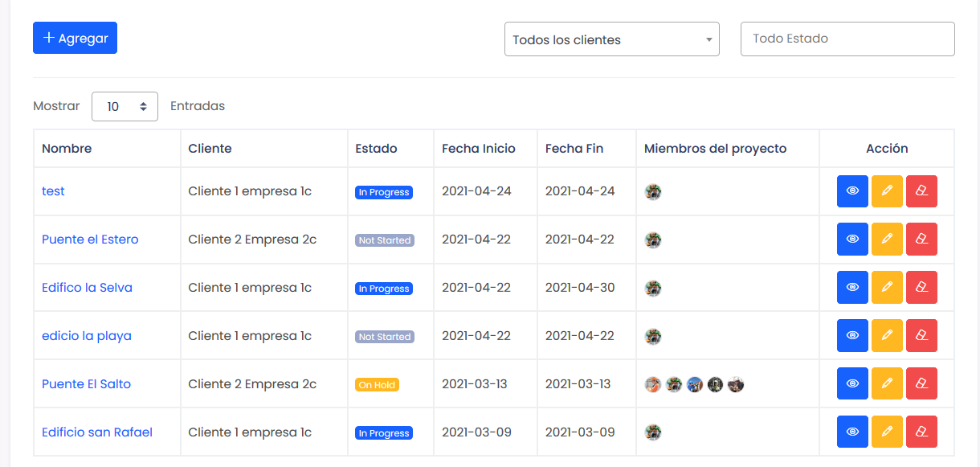Change the entries count selector showing 10
Image resolution: width=980 pixels, height=467 pixels.
click(125, 106)
